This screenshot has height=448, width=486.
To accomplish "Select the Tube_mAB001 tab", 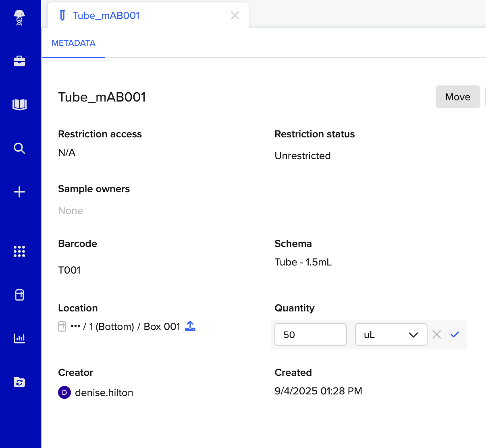I will (106, 15).
